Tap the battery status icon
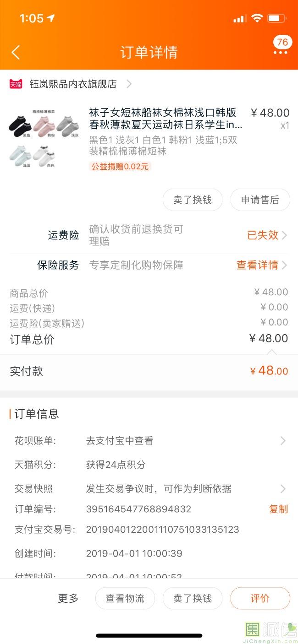The image size is (298, 644). (x=276, y=18)
